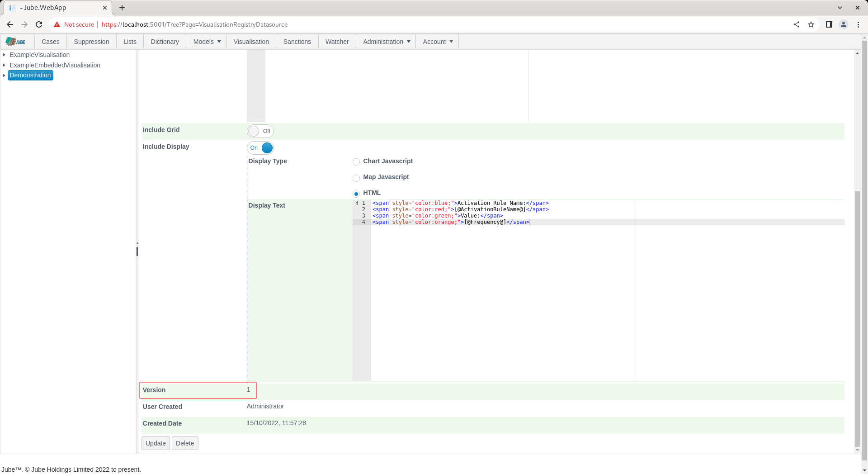Screen dimensions: 868x474
Task: Click the address bar URL
Action: tap(194, 24)
